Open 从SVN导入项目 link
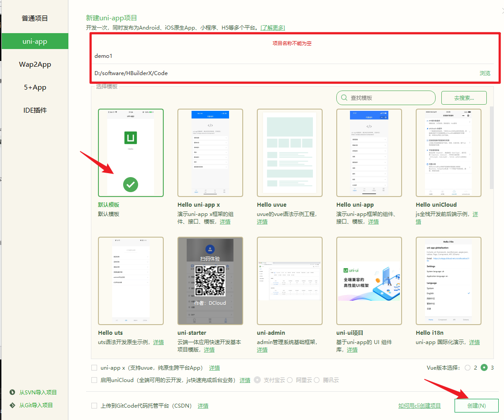This screenshot has height=420, width=504. click(38, 392)
